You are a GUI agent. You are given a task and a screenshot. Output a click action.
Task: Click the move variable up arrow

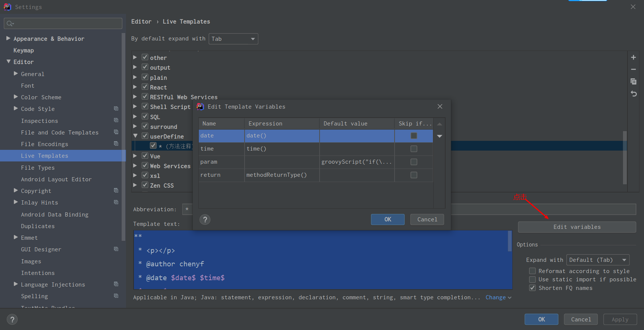tap(440, 124)
